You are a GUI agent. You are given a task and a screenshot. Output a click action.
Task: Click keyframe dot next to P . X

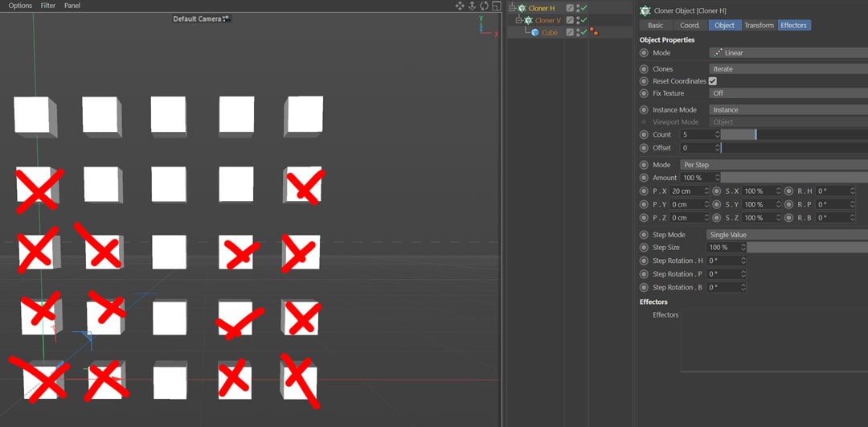pos(643,191)
